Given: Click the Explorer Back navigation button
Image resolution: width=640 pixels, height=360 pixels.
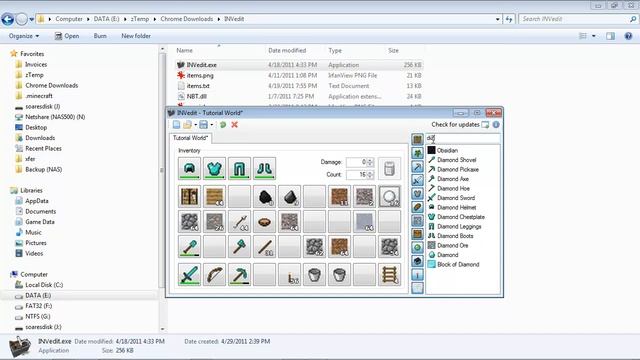Looking at the screenshot, I should pyautogui.click(x=7, y=19).
